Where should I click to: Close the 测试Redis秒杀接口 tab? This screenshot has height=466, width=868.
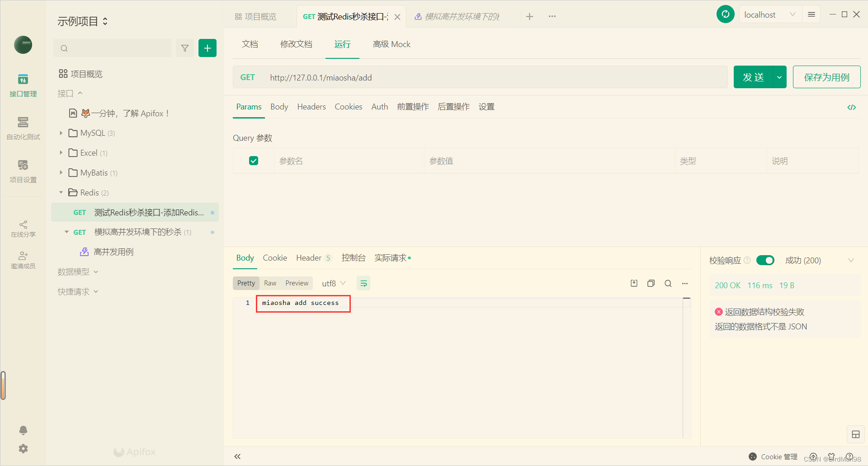tap(397, 17)
